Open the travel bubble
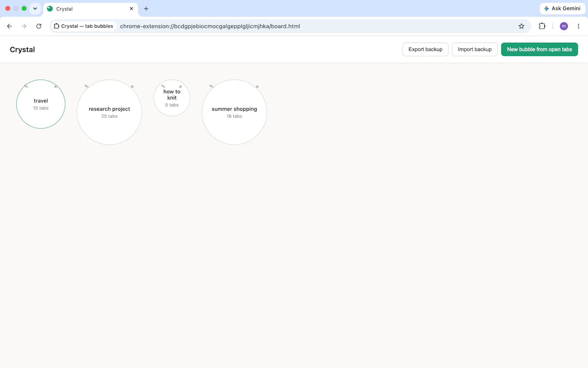588x368 pixels. tap(41, 104)
